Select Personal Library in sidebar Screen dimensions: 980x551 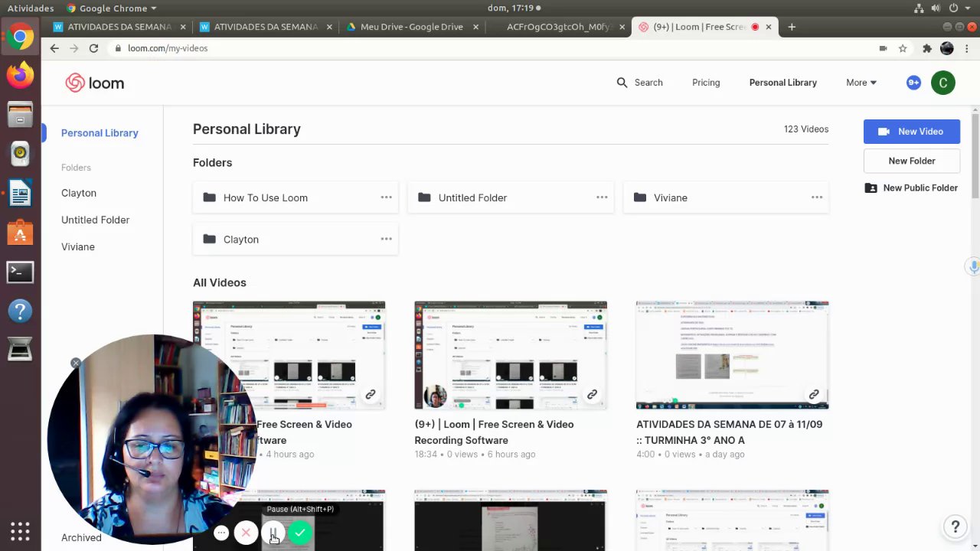[x=100, y=133]
